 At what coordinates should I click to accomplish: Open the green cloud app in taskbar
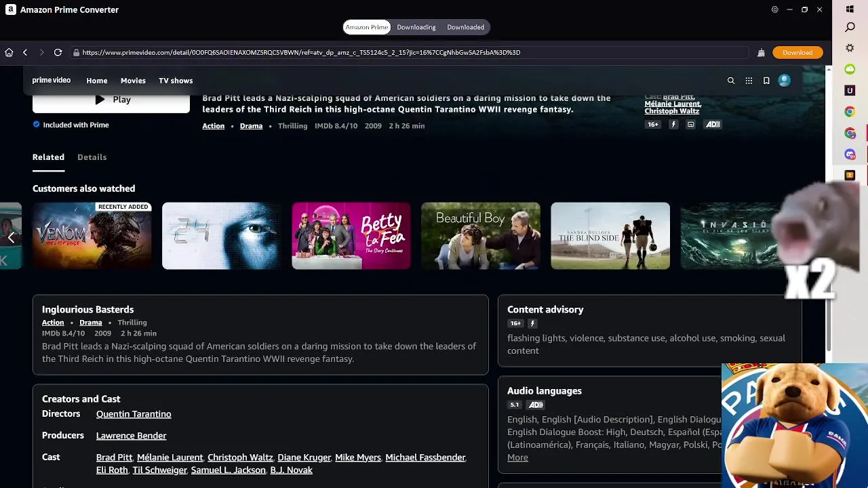pyautogui.click(x=850, y=69)
